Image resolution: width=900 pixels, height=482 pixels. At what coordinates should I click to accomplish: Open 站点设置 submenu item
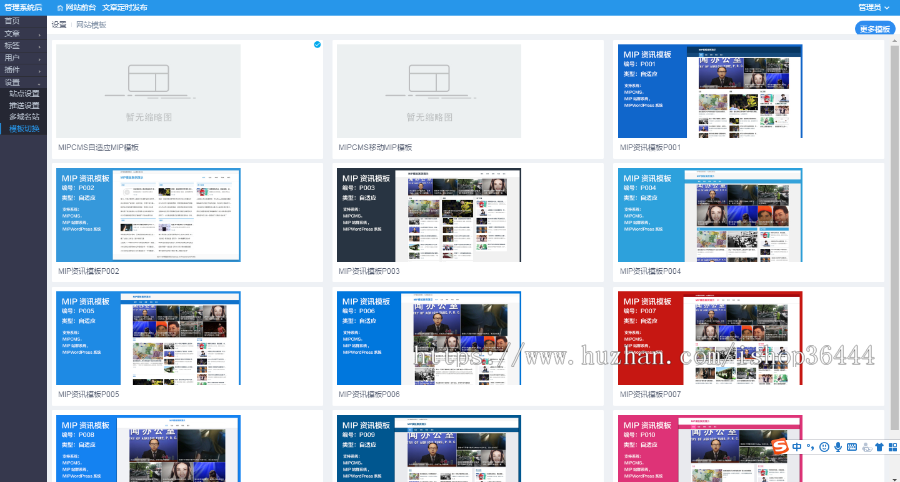coord(23,94)
